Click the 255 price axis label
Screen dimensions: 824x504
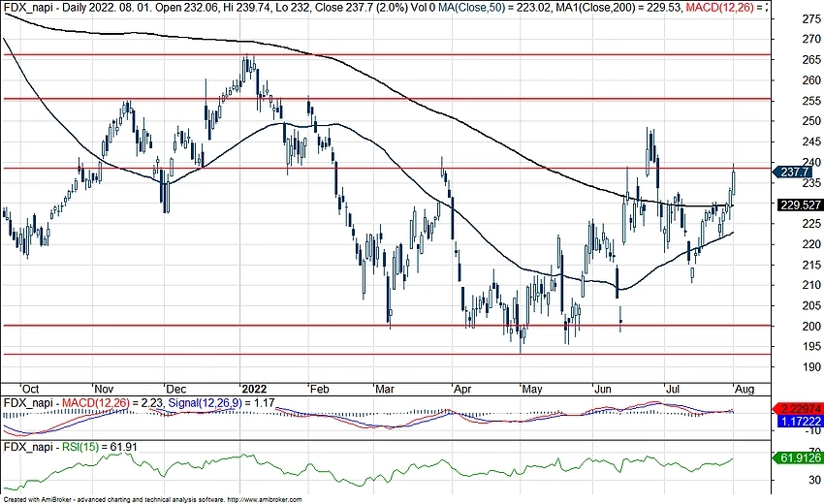tap(810, 101)
